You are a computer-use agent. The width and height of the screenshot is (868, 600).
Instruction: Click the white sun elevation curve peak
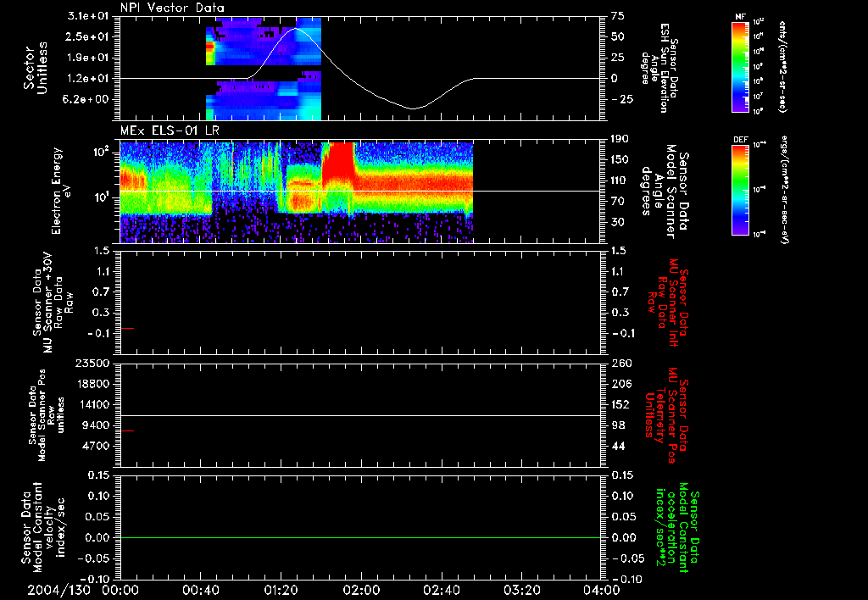coord(295,28)
